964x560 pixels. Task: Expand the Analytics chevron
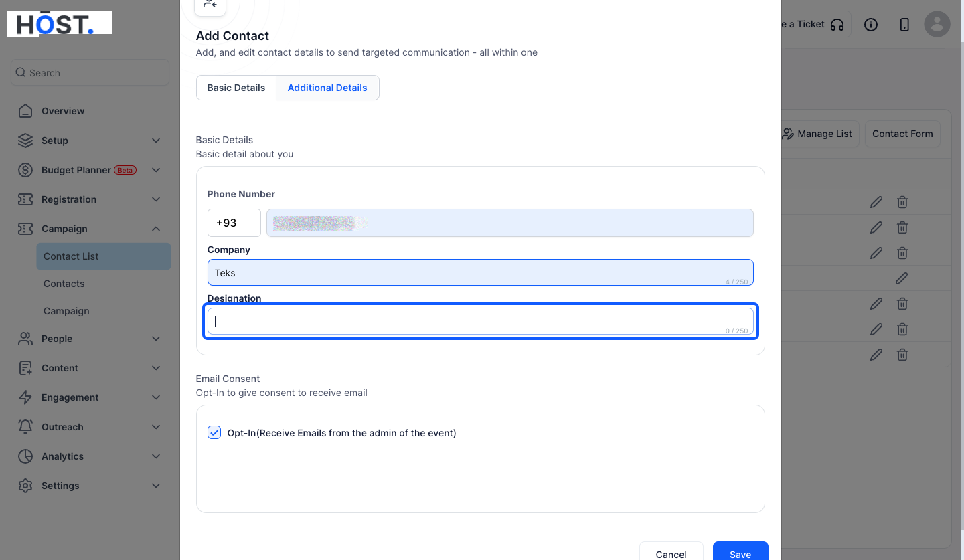(x=156, y=456)
